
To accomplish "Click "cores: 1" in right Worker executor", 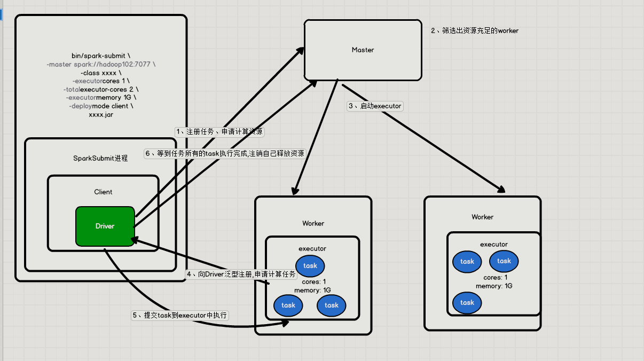I will (x=495, y=278).
